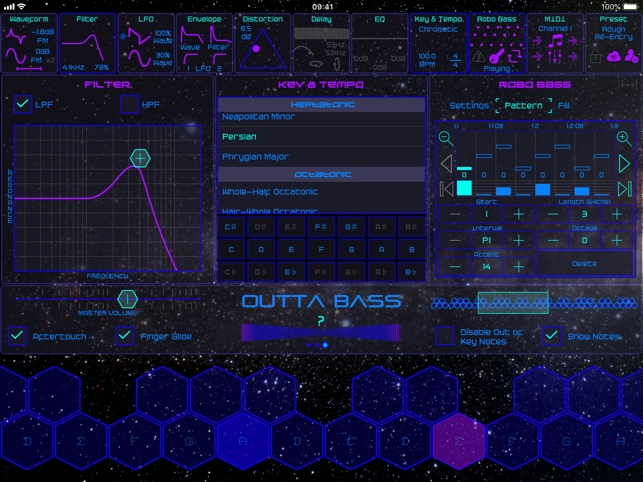Click the Robo Bass warning triangle icon

[478, 56]
